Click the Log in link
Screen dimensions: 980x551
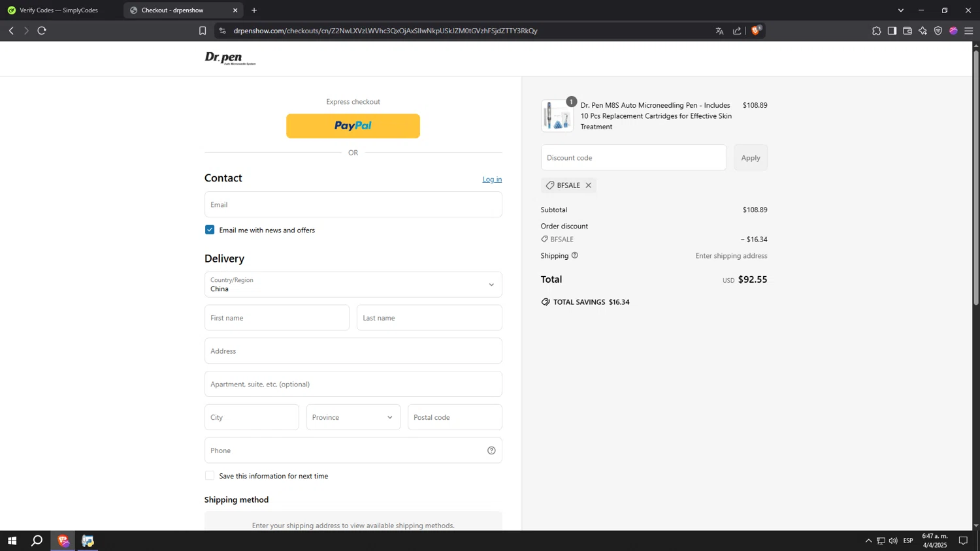tap(492, 180)
